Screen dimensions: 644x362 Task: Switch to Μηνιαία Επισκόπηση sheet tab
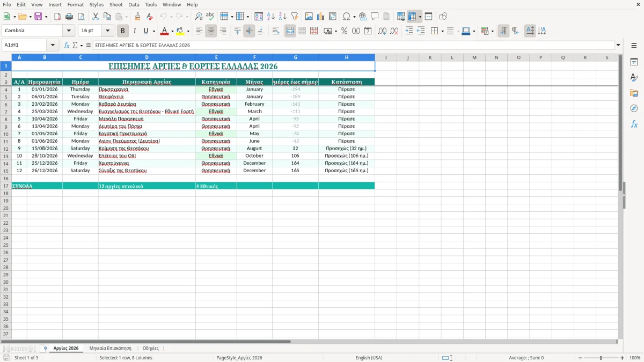(x=110, y=348)
